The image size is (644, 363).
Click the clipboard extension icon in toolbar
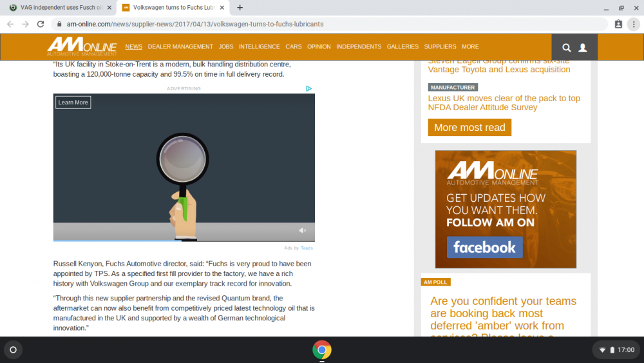(x=618, y=25)
